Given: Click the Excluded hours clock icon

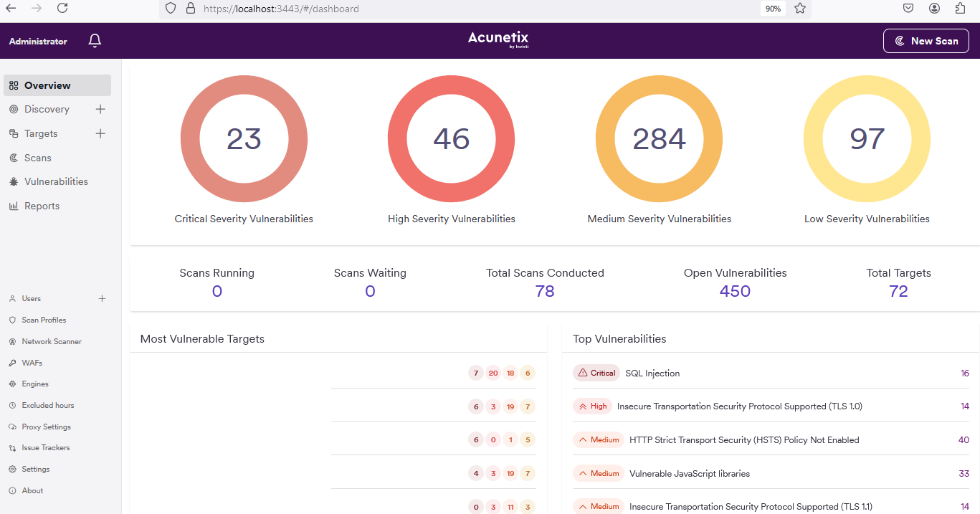Looking at the screenshot, I should coord(12,405).
